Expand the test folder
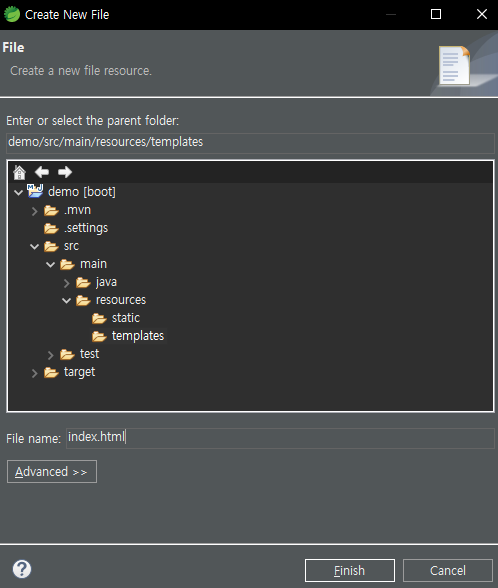498x588 pixels. (x=51, y=355)
